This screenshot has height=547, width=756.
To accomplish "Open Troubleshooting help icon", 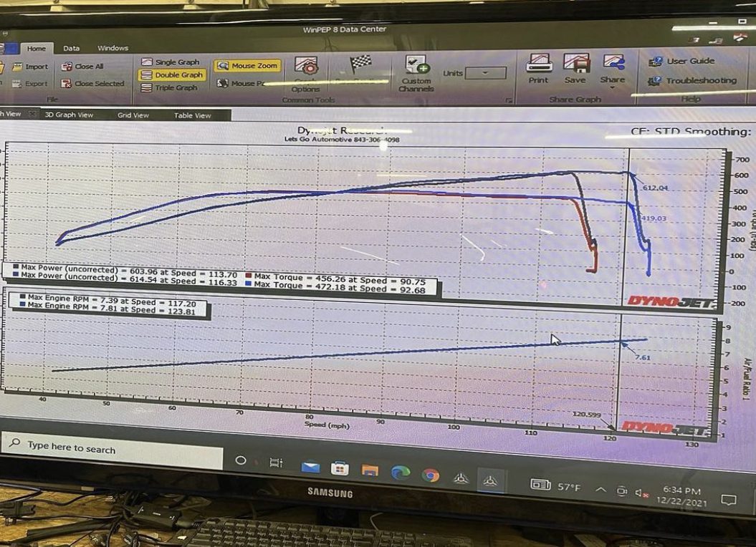I will [654, 81].
